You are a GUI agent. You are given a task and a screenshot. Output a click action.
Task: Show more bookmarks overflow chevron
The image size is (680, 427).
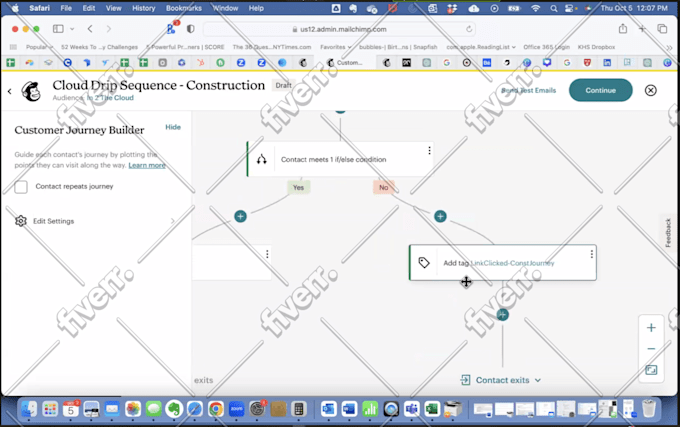[669, 47]
